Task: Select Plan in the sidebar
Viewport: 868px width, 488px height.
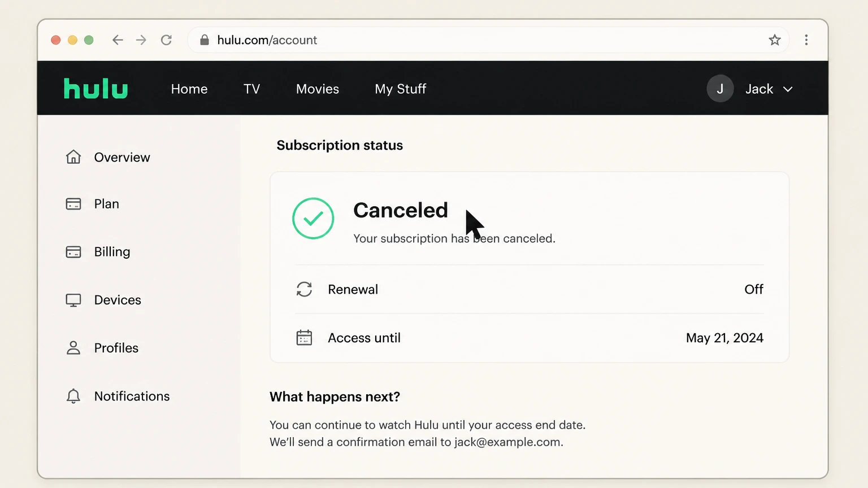Action: coord(107,204)
